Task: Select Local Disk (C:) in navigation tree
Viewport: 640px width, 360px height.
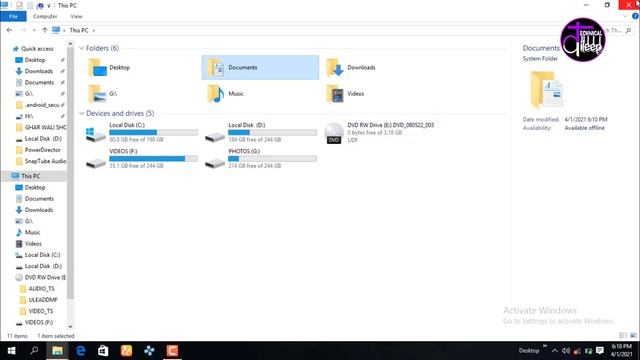Action: point(38,255)
